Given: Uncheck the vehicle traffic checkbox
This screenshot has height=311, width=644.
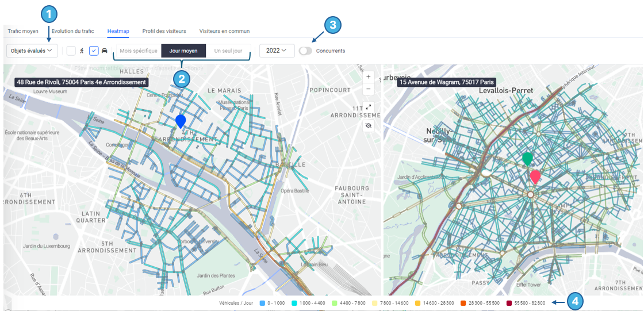Looking at the screenshot, I should (94, 51).
